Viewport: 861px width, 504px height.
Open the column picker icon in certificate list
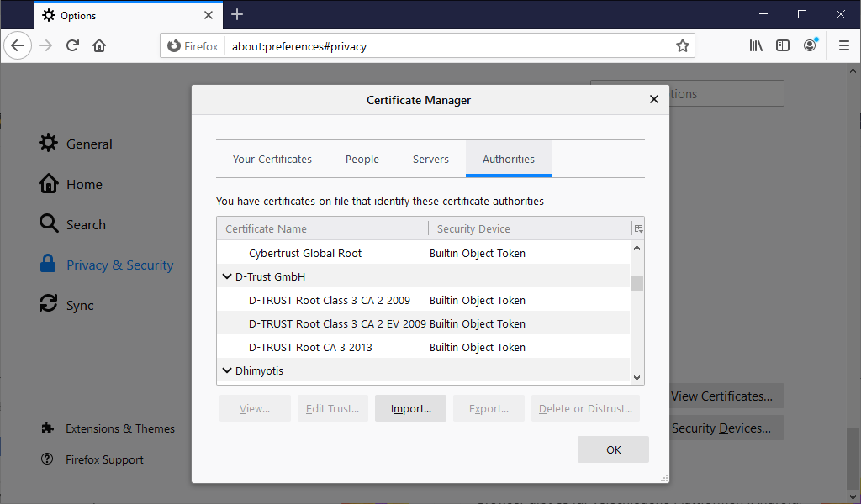638,228
